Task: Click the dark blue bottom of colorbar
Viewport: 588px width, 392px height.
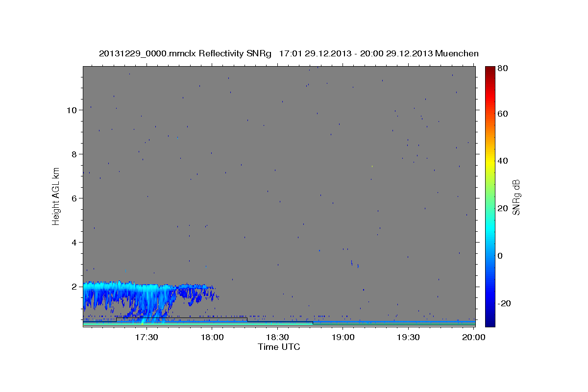Action: click(x=490, y=322)
